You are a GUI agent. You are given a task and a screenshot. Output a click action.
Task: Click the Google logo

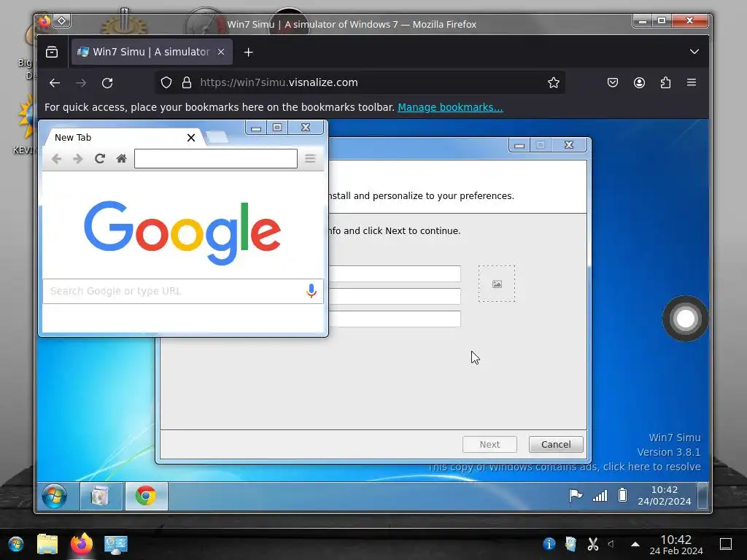pos(182,233)
